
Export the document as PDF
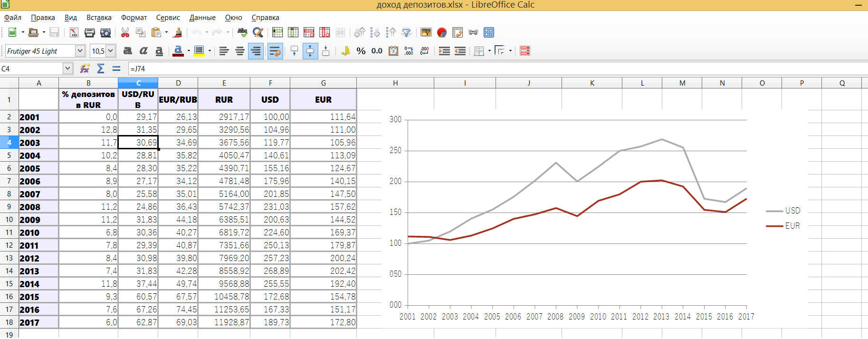[x=74, y=32]
